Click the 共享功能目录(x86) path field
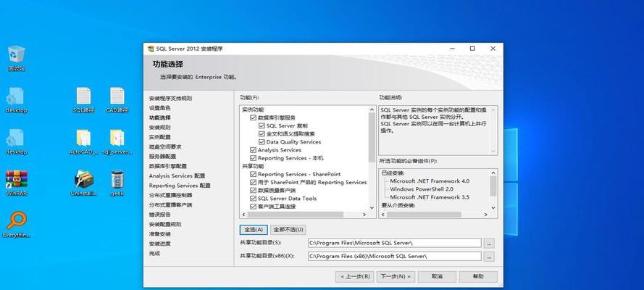Screen dimensions: 644x290 394,257
